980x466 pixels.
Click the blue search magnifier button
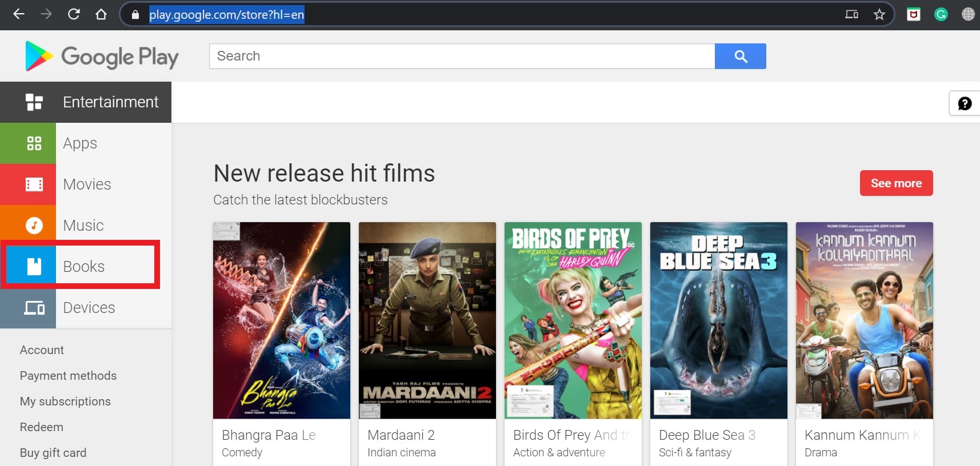pos(741,56)
